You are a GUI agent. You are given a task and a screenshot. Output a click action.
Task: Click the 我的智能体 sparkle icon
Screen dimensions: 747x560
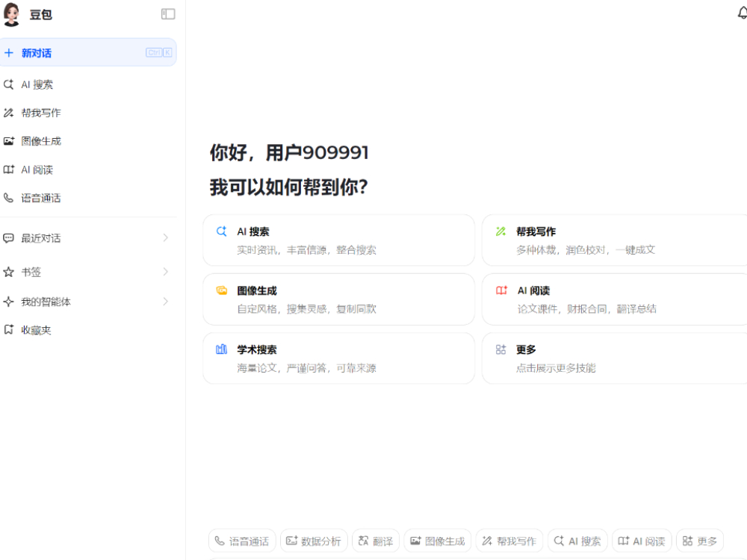(8, 302)
